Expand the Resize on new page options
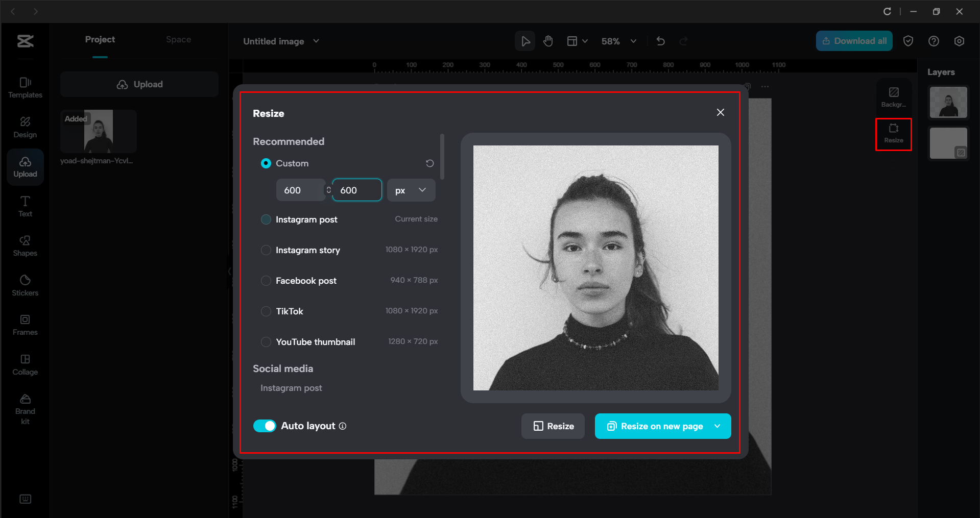The image size is (980, 518). click(x=717, y=426)
